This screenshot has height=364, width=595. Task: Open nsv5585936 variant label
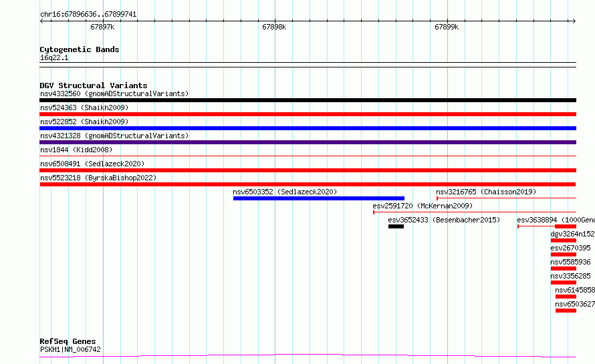pos(571,262)
